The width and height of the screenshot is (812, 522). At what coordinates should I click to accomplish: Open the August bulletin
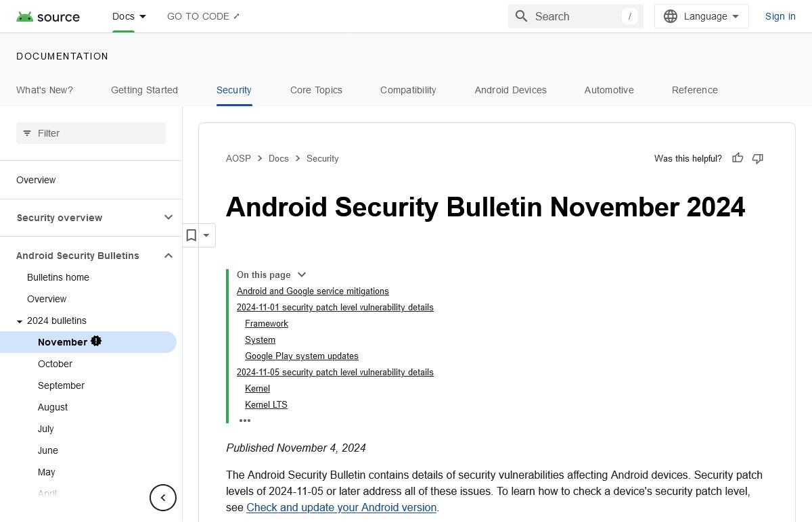53,407
